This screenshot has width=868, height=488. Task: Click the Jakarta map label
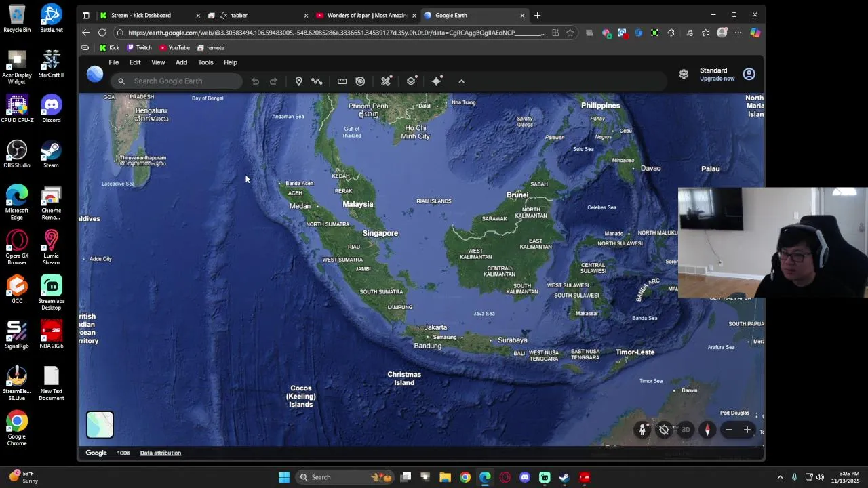[435, 327]
